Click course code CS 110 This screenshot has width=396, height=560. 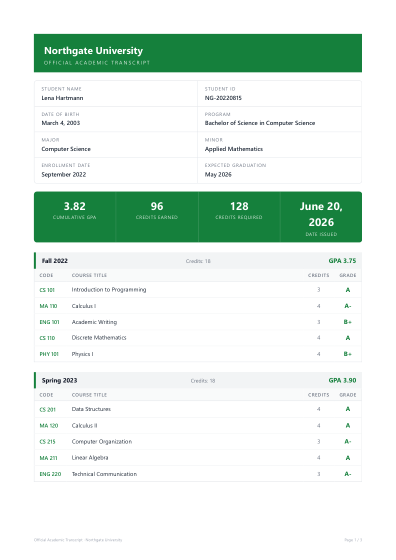click(47, 338)
